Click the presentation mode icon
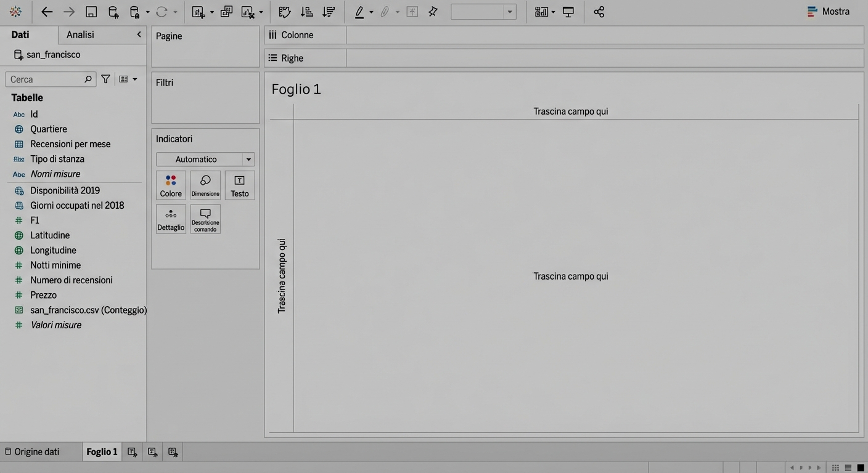This screenshot has height=473, width=868. 568,12
